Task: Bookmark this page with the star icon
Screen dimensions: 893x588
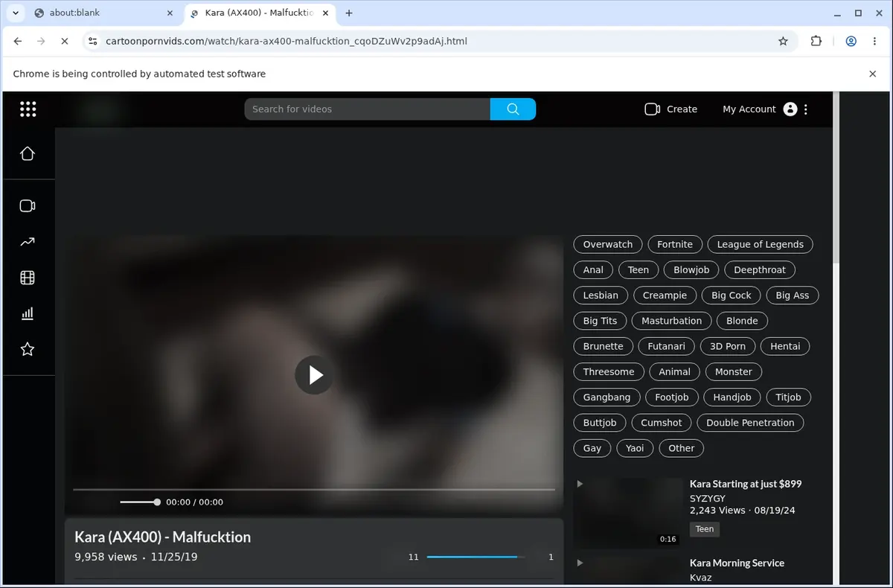Action: point(783,41)
